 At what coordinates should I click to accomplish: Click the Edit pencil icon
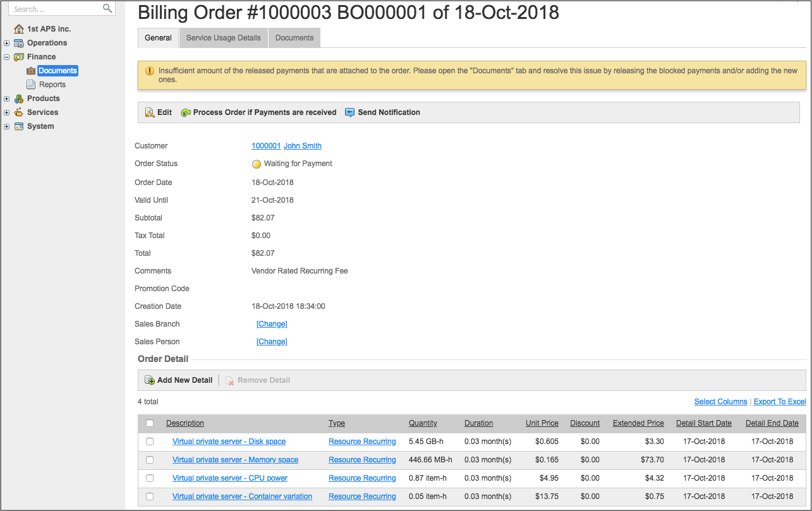(150, 112)
